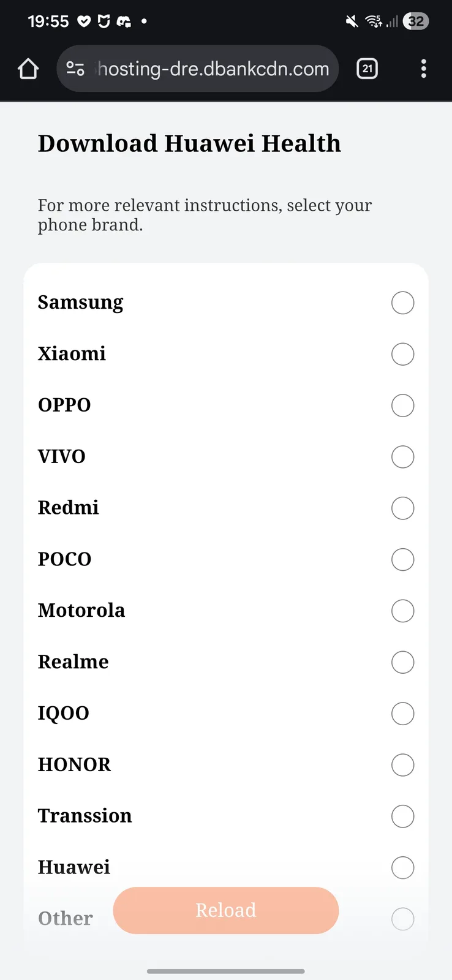Open the browser three-dot menu
Viewport: 452px width, 980px height.
423,69
